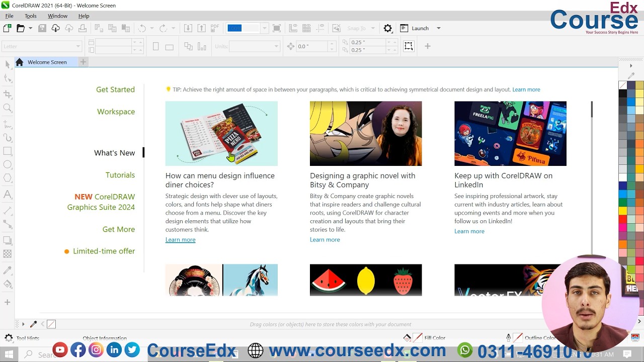The image size is (644, 362).
Task: Click the nudge distance 0.0 field
Action: pos(312,46)
